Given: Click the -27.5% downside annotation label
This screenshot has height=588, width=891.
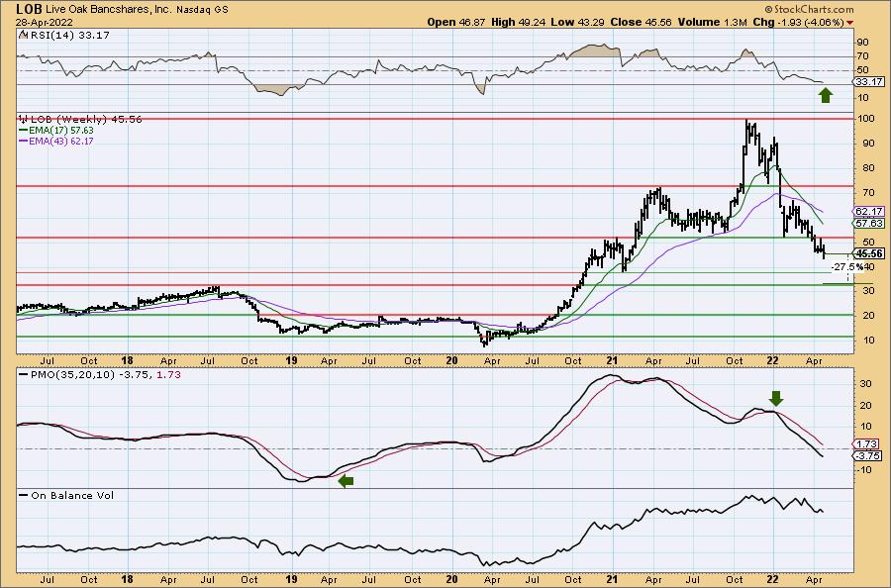Looking at the screenshot, I should [x=846, y=266].
